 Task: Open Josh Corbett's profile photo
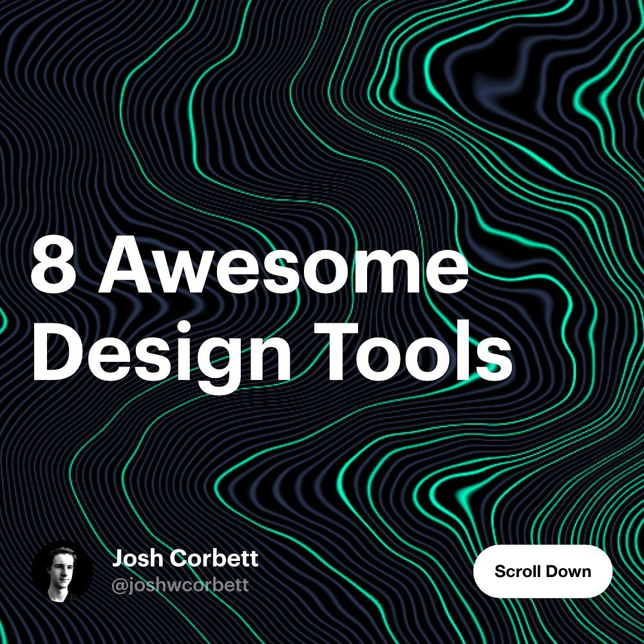[62, 572]
